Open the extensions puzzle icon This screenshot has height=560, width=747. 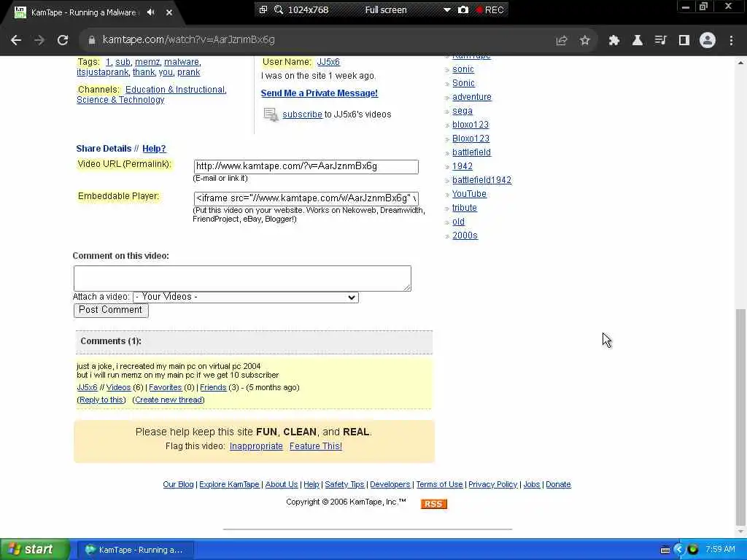pyautogui.click(x=614, y=41)
